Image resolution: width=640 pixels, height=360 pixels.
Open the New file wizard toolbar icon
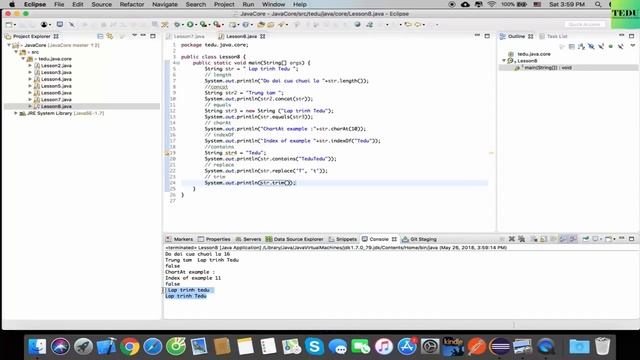(x=9, y=24)
